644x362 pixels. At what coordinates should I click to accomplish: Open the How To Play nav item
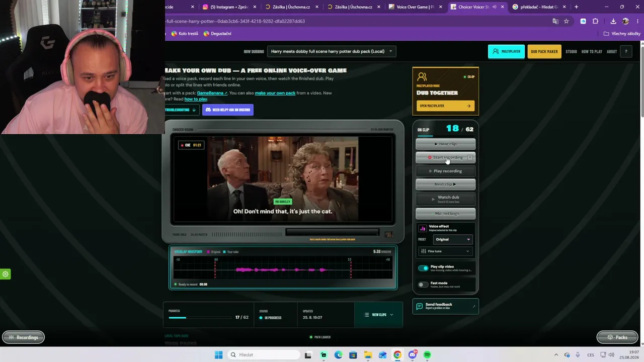click(x=592, y=51)
